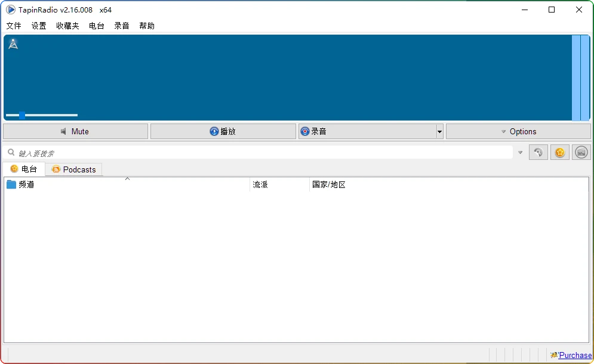Viewport: 594px width, 364px height.
Task: Click the Purchase link
Action: pyautogui.click(x=575, y=355)
